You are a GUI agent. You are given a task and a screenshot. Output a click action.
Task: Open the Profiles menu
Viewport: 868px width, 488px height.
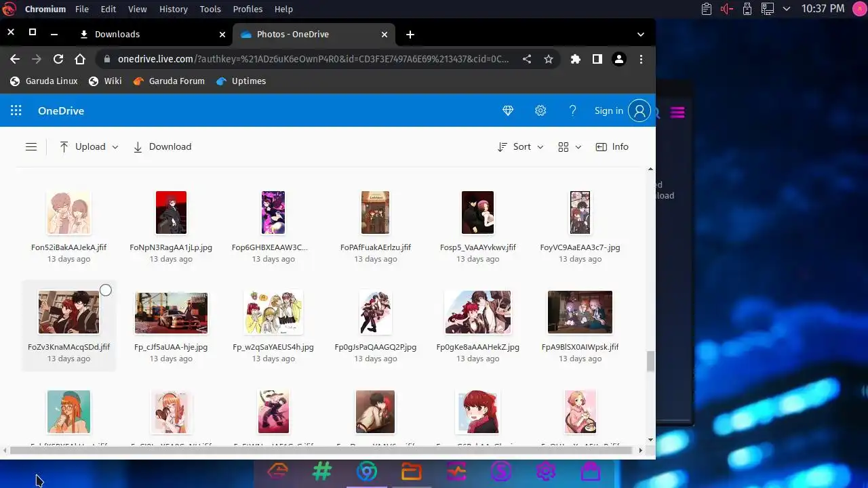tap(248, 9)
